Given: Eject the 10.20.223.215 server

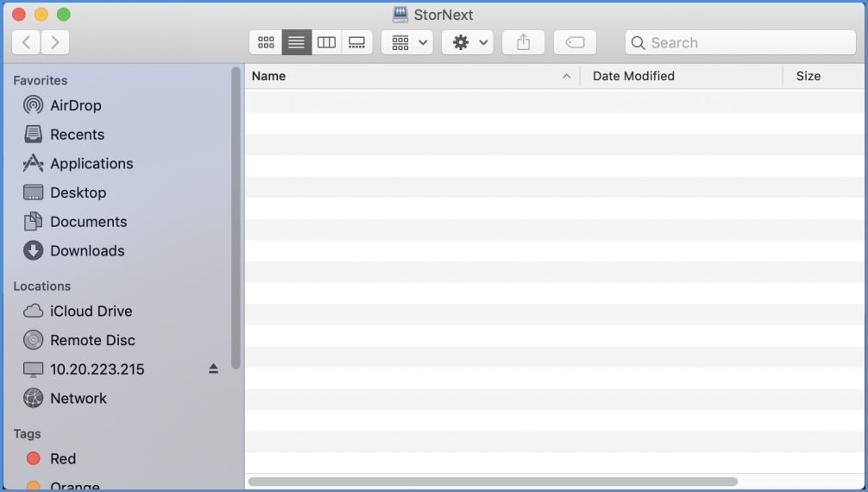Looking at the screenshot, I should tap(213, 369).
